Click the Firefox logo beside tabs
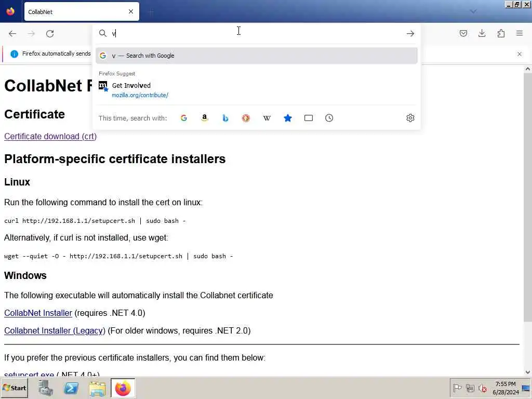 click(x=10, y=11)
